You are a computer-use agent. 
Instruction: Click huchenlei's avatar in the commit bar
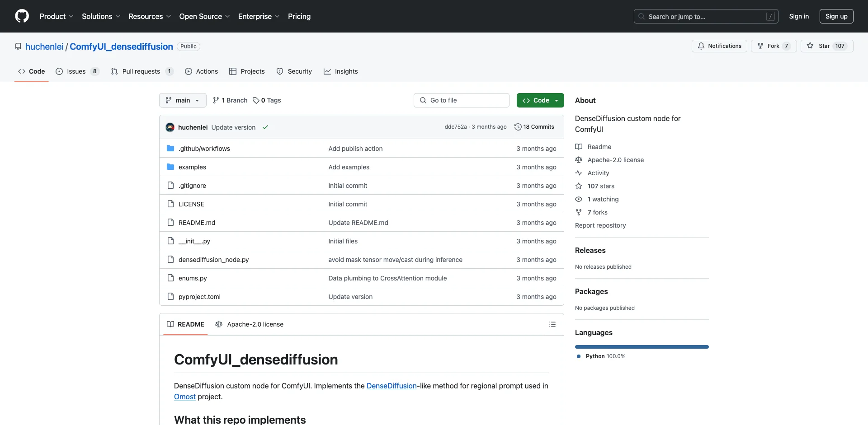pyautogui.click(x=170, y=127)
